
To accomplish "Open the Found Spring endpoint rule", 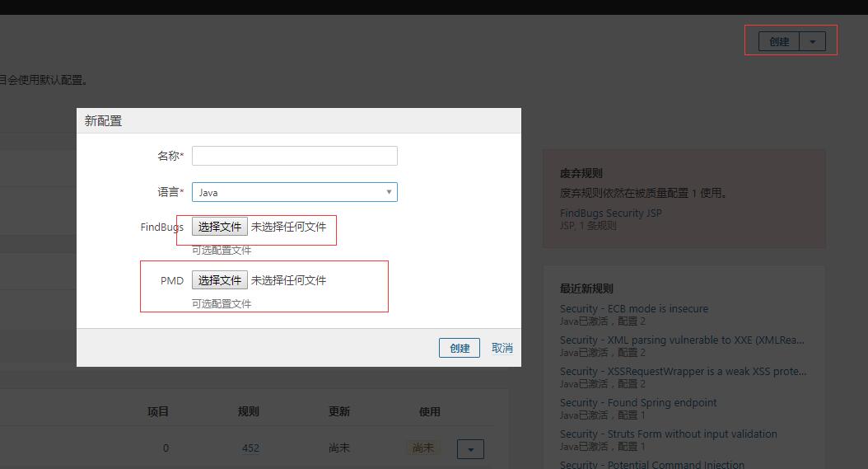I will [638, 402].
